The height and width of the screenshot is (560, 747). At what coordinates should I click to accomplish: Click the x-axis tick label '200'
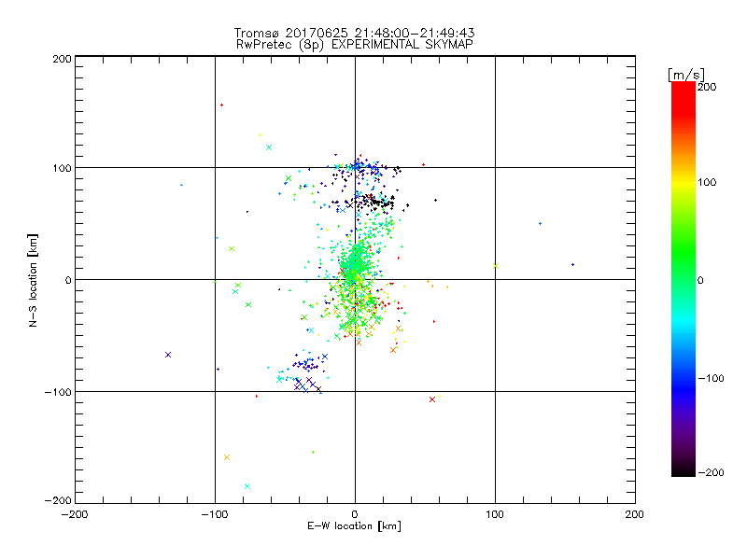(x=635, y=514)
